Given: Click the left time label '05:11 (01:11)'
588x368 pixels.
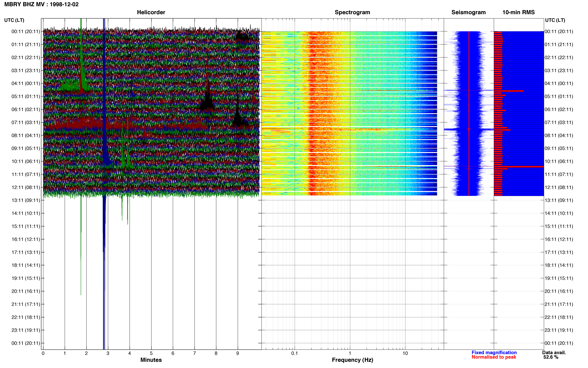Looking at the screenshot, I should point(26,96).
